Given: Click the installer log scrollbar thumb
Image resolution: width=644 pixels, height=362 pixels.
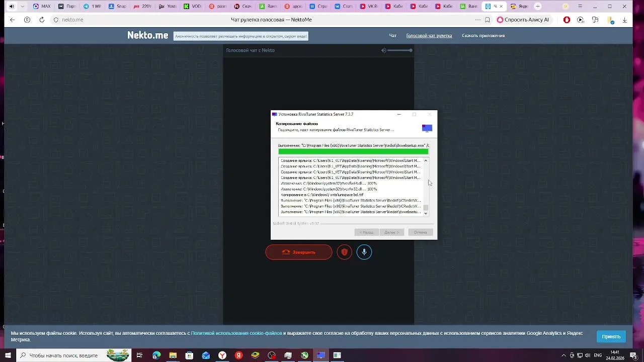Looking at the screenshot, I should (426, 207).
